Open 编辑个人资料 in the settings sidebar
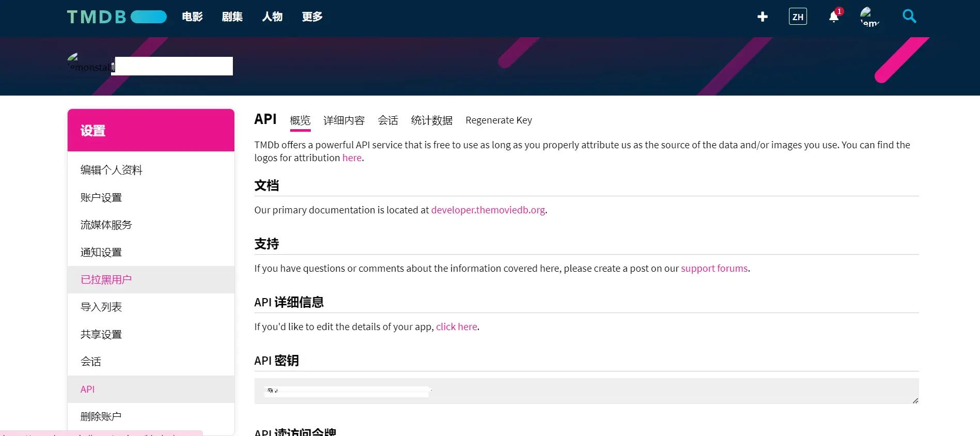This screenshot has height=436, width=980. point(151,170)
